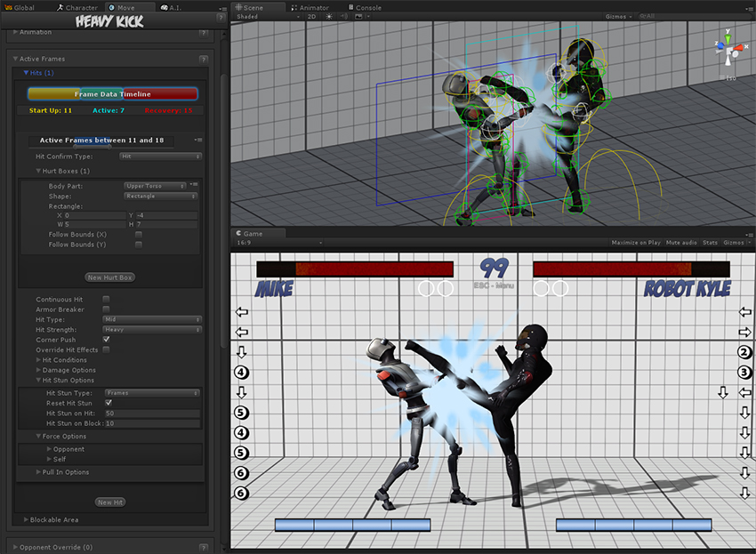
Task: Open the Scene view panel options menu
Action: [749, 8]
